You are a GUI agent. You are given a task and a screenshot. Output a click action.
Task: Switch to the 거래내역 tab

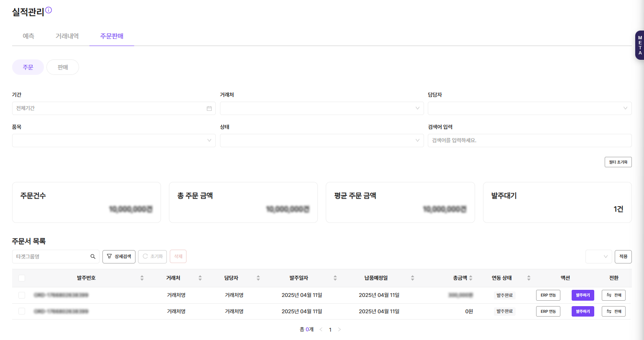(67, 36)
